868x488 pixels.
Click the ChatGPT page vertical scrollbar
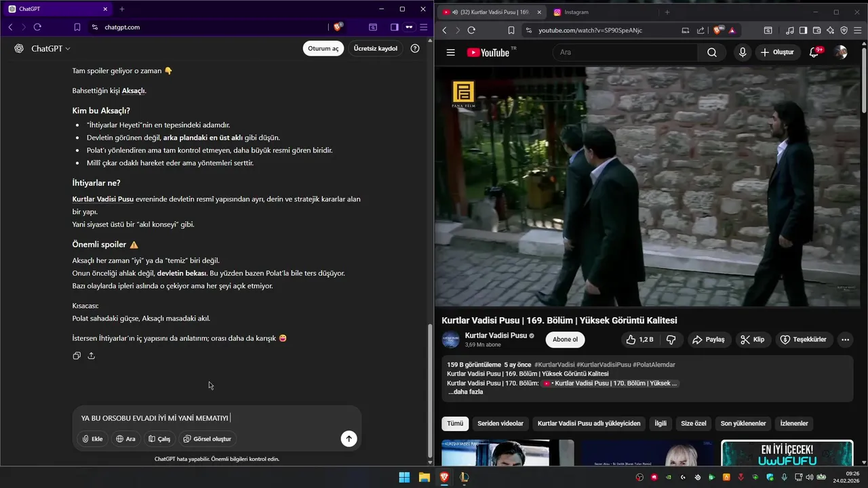tap(429, 393)
